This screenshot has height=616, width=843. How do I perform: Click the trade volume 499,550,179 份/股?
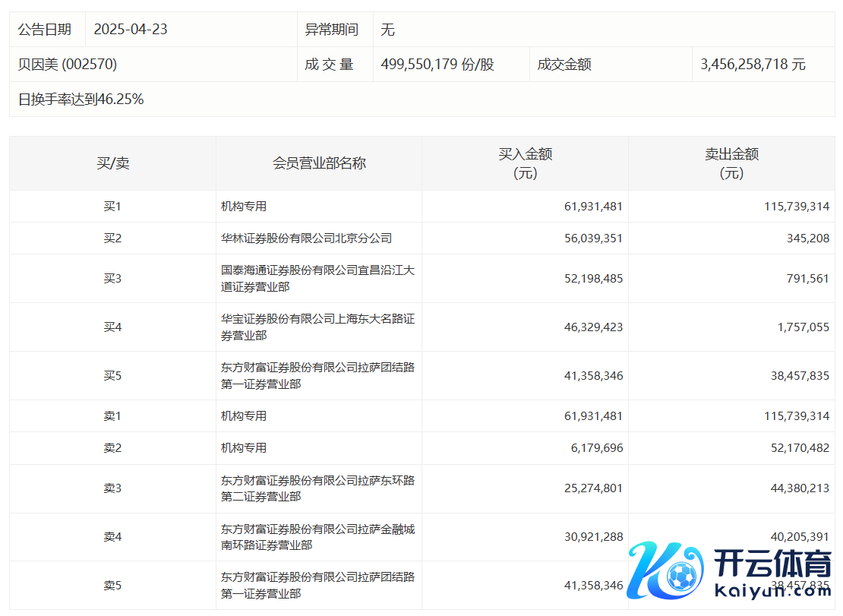[x=437, y=65]
